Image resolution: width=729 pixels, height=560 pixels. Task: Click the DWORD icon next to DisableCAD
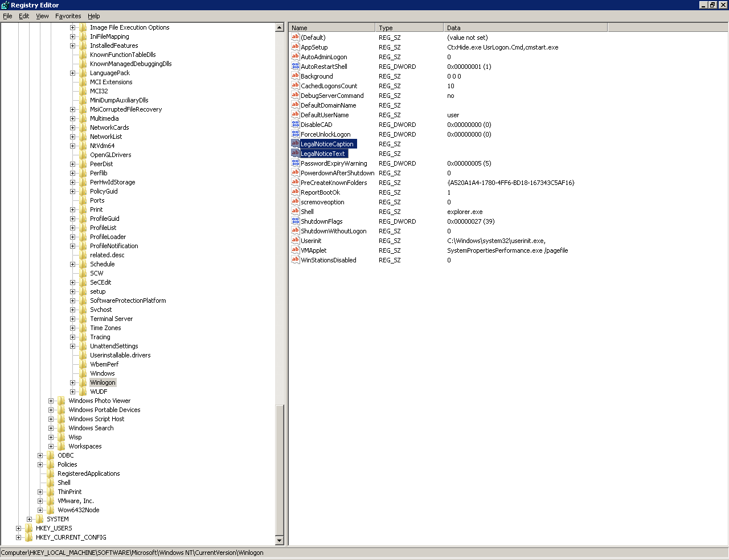[295, 124]
